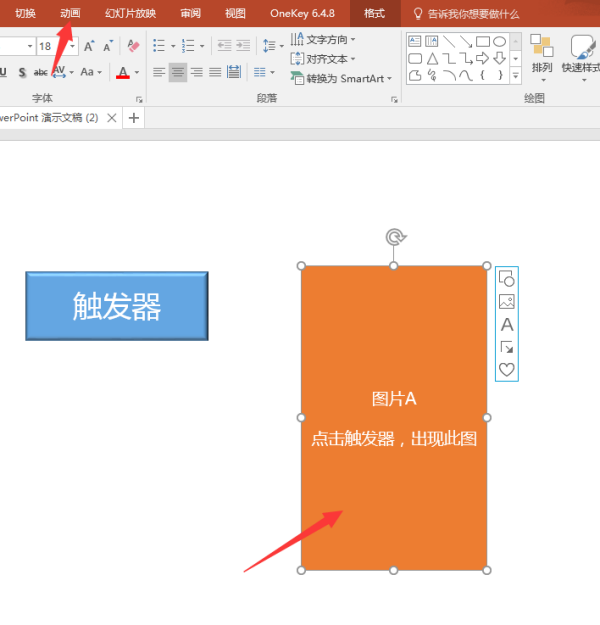600x625 pixels.
Task: Click the heart icon in floating toolbar
Action: (507, 369)
